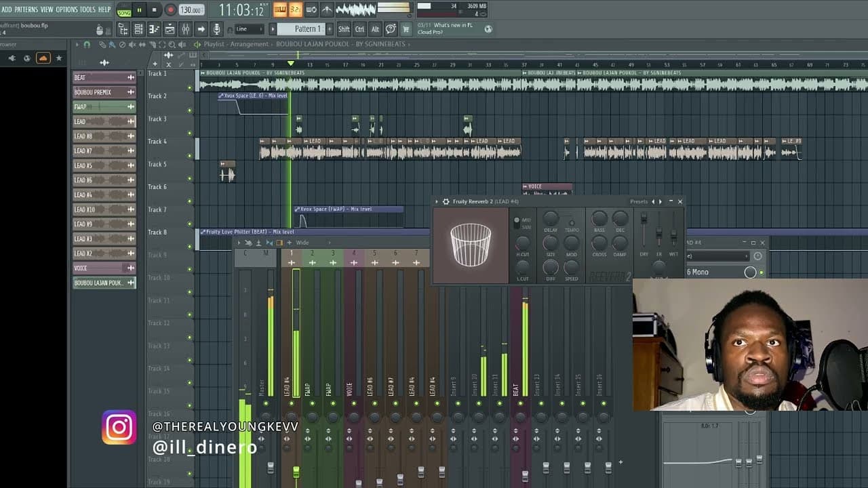Go to the previous Reeverb preset

[654, 201]
